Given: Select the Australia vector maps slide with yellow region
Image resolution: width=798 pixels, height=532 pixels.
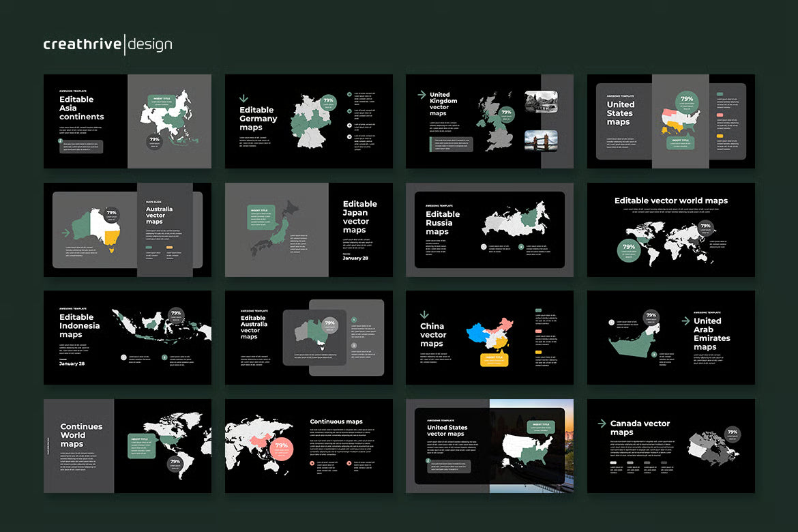Looking at the screenshot, I should [128, 230].
